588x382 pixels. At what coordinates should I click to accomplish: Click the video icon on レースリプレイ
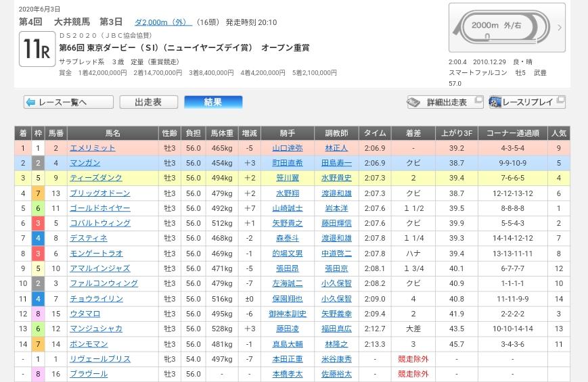495,102
